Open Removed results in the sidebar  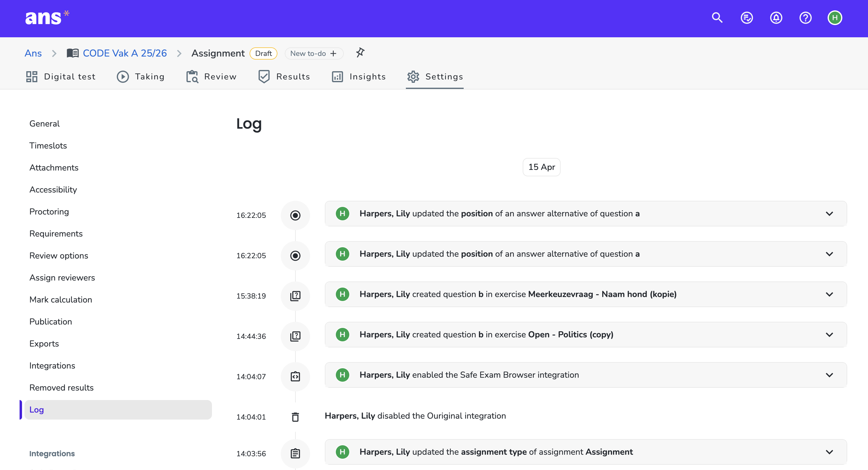click(x=61, y=387)
